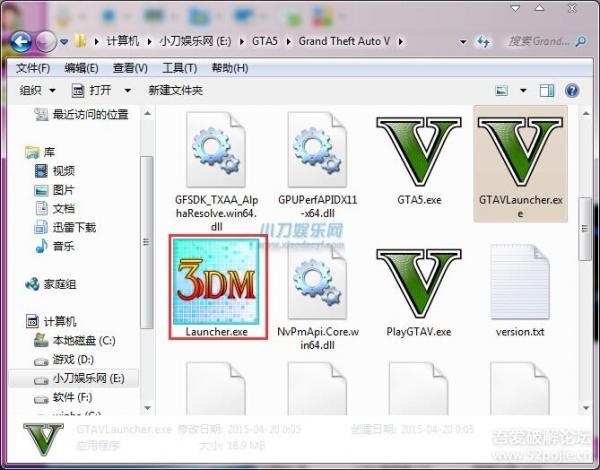
Task: Click 新建文件夹 button
Action: pyautogui.click(x=176, y=90)
